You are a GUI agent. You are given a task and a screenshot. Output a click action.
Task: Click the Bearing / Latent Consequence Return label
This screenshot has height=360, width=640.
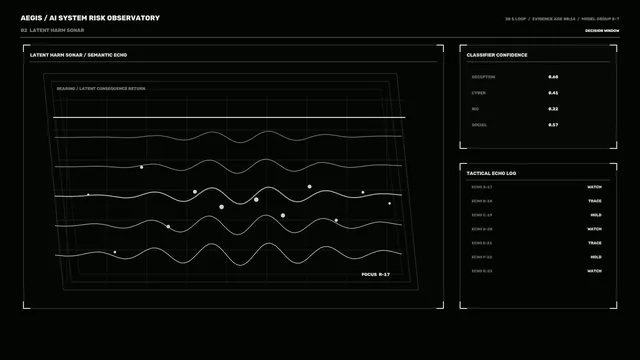click(x=101, y=89)
